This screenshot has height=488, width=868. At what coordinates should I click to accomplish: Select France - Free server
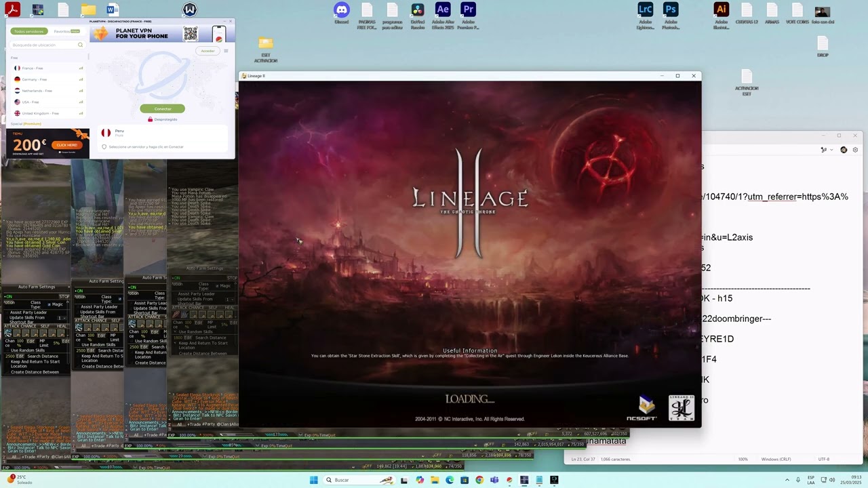pyautogui.click(x=47, y=68)
